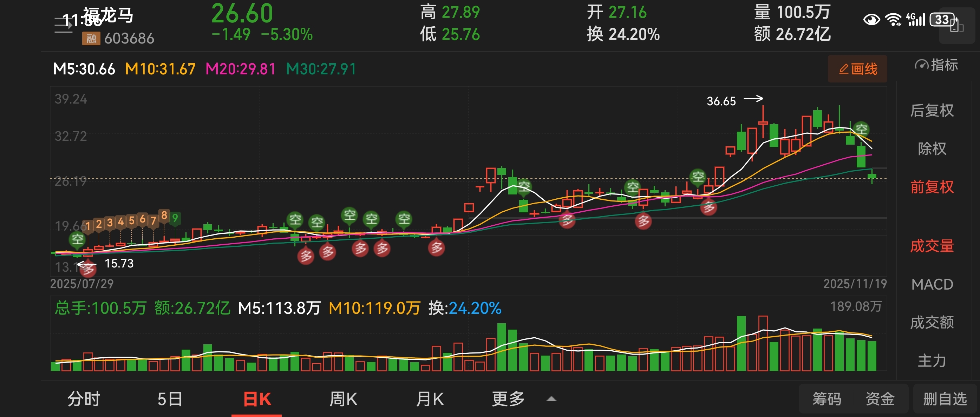980x417 pixels.
Task: Tap the green 空 marker near latest candles
Action: pyautogui.click(x=861, y=129)
